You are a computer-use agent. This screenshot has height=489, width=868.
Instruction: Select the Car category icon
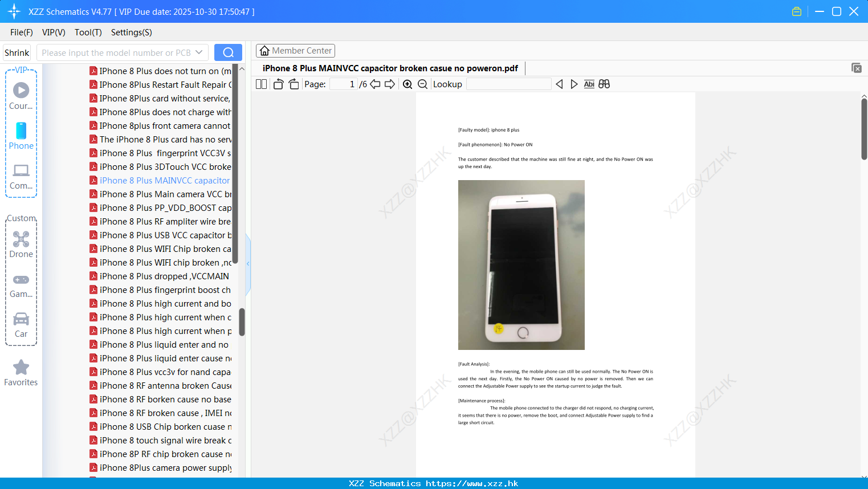pyautogui.click(x=21, y=325)
